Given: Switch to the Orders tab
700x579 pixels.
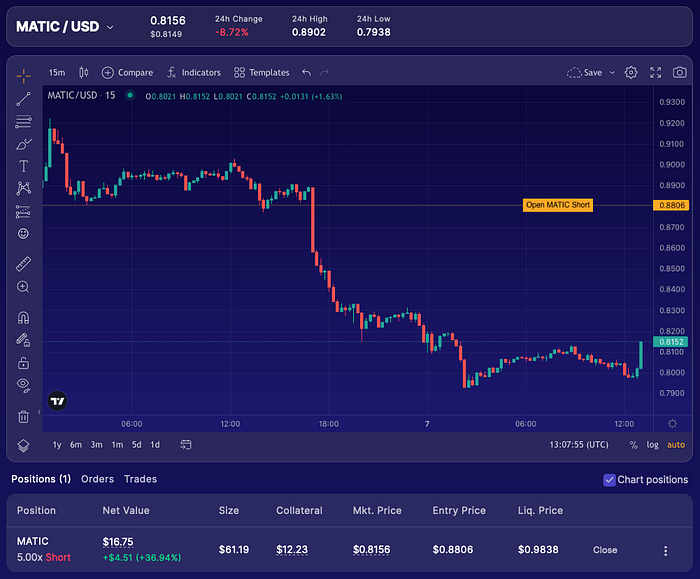Looking at the screenshot, I should pyautogui.click(x=97, y=479).
